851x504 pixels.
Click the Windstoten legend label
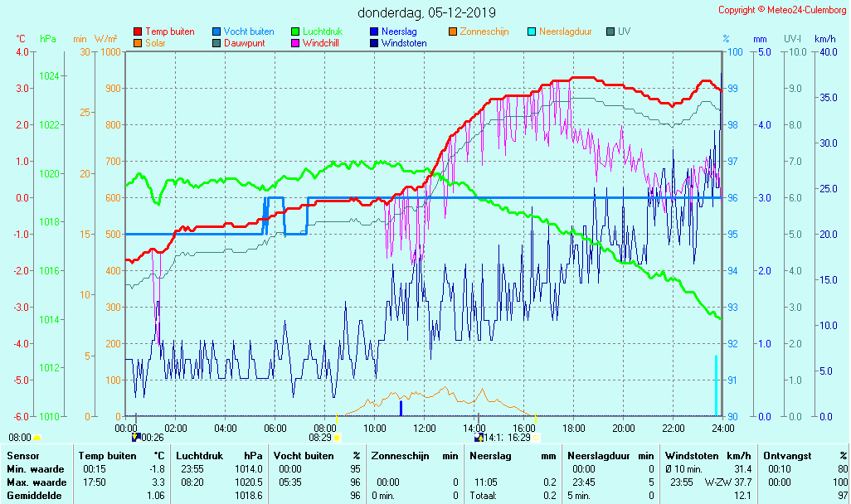404,43
